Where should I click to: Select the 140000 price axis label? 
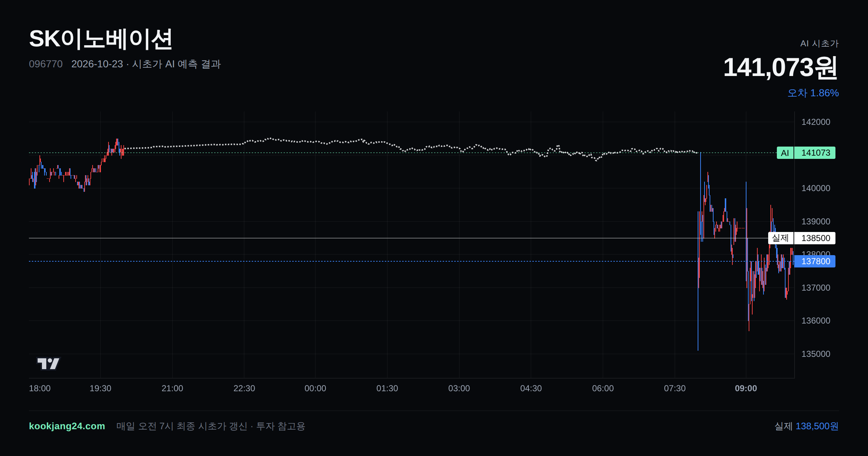coord(816,188)
